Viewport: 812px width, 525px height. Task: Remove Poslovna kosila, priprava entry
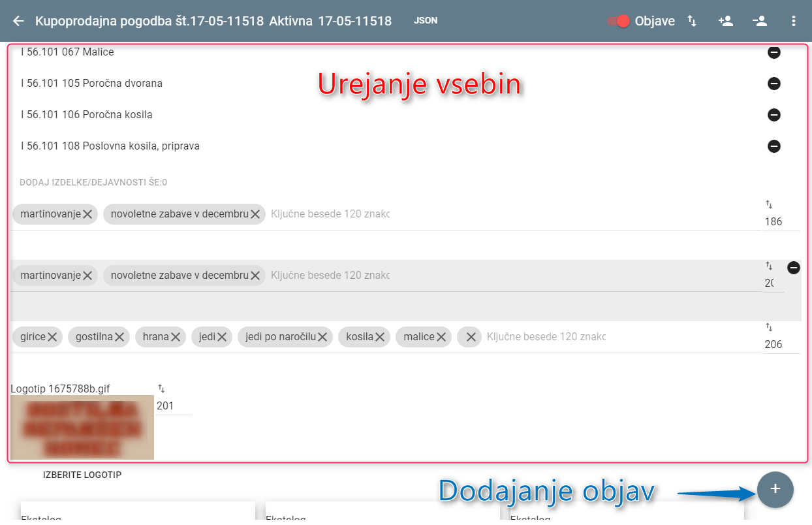click(x=774, y=146)
